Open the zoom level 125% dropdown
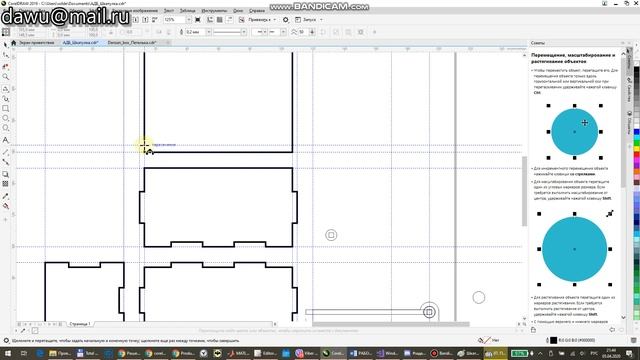The height and width of the screenshot is (360, 640). click(x=189, y=19)
